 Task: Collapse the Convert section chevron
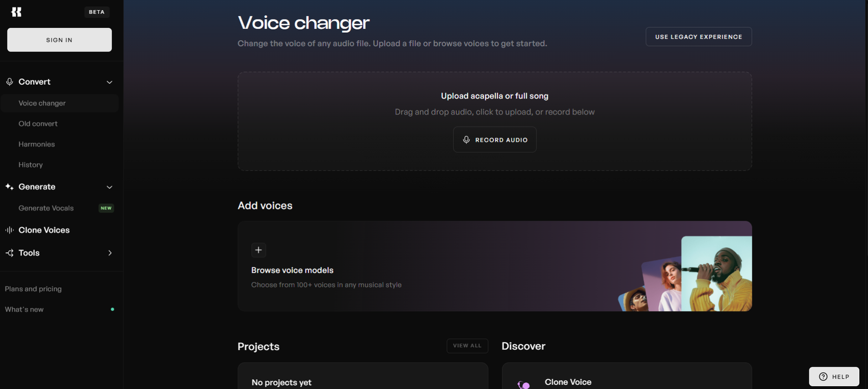(x=110, y=82)
